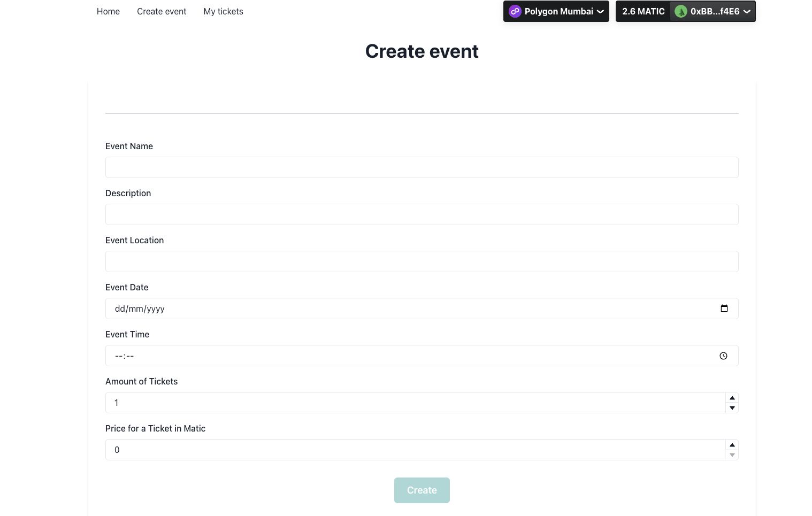Open the clock picker in Event Time
812x516 pixels.
click(723, 356)
